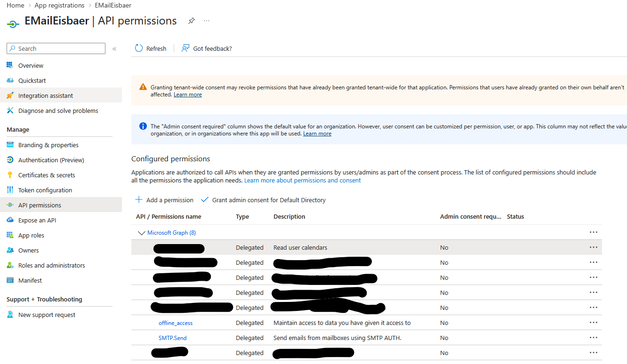Collapse the Microsoft Graph (8) permissions group

[x=141, y=233]
